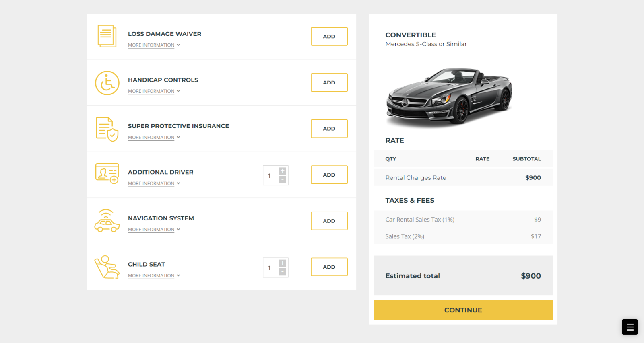Click the Handicap Controls wheelchair icon
The height and width of the screenshot is (343, 644).
click(107, 83)
